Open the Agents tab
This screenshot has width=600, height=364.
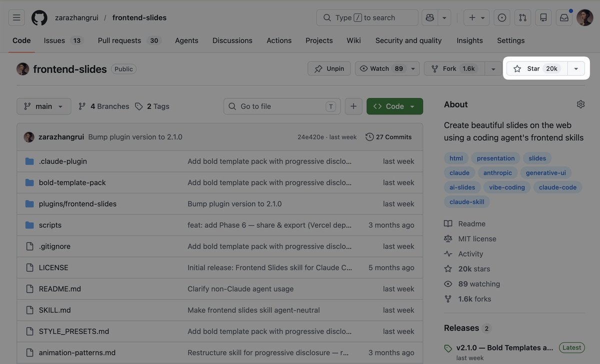click(186, 40)
